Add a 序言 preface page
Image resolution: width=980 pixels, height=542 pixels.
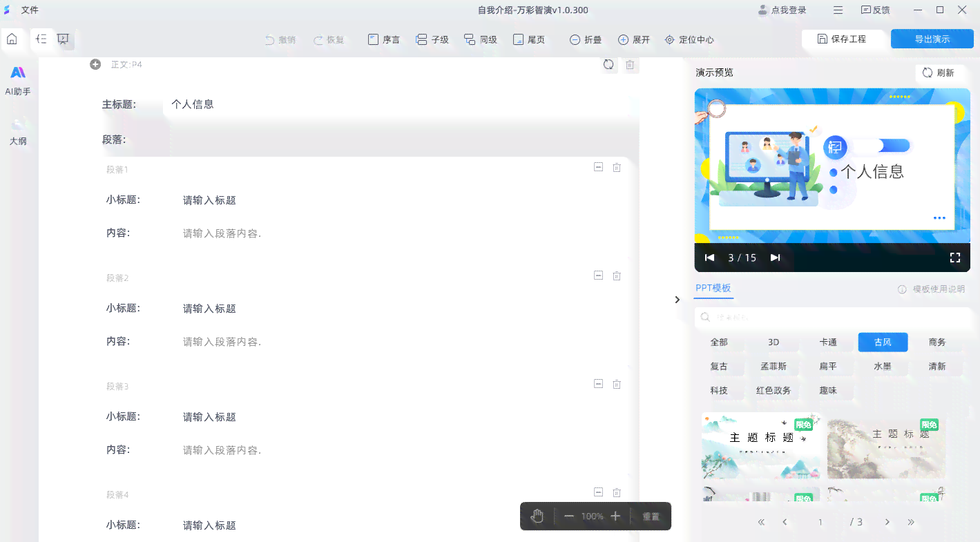point(384,40)
